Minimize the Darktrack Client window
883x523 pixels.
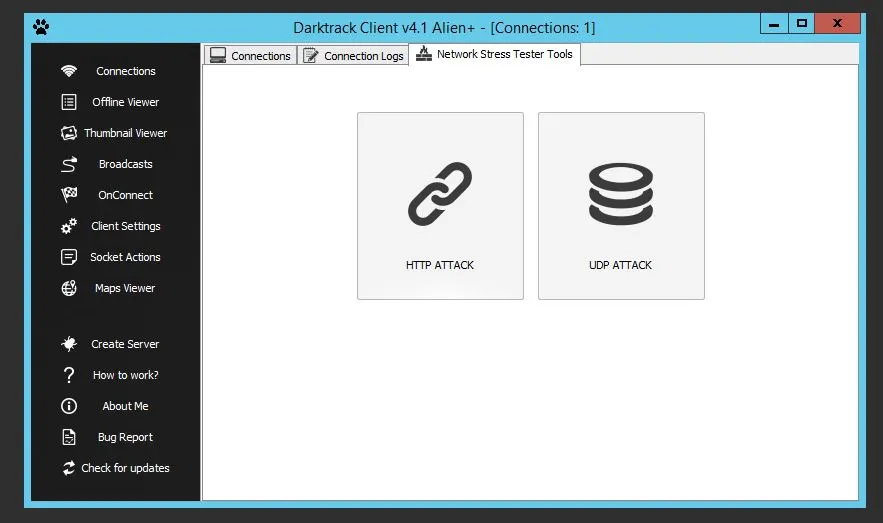tap(774, 24)
